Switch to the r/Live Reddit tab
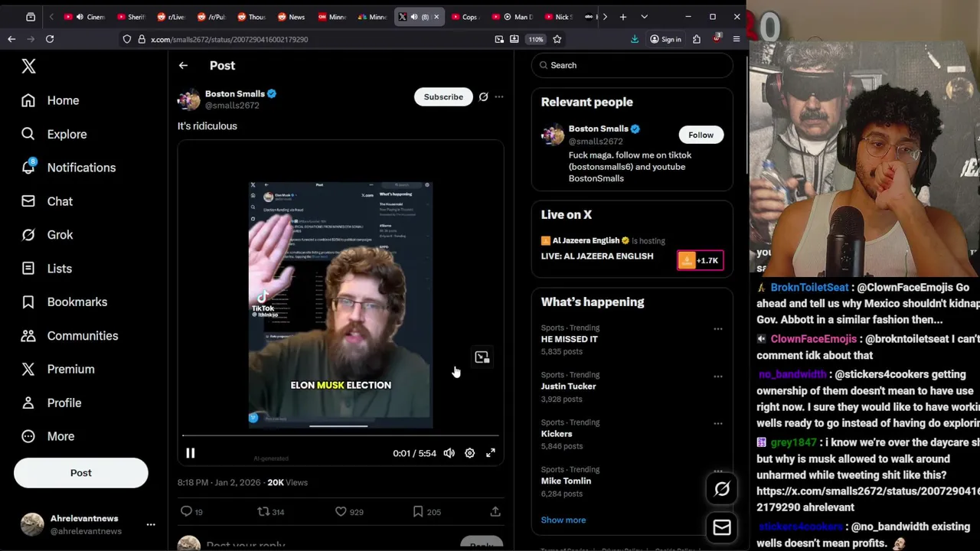The width and height of the screenshot is (980, 551). [x=171, y=17]
